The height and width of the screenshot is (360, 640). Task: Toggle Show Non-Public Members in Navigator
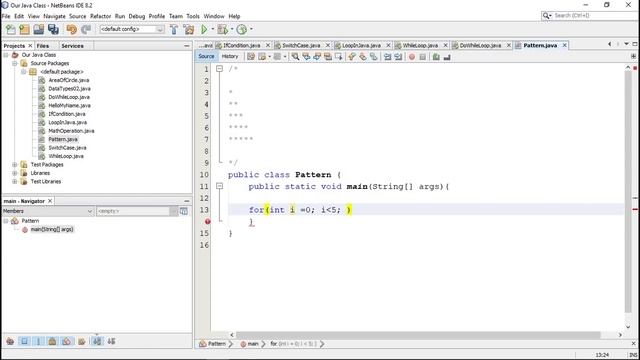[52, 341]
